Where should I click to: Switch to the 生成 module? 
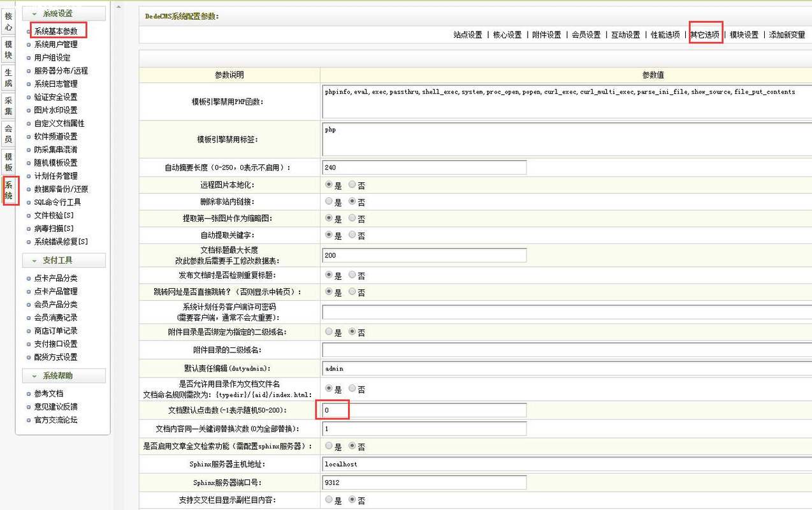(8, 78)
